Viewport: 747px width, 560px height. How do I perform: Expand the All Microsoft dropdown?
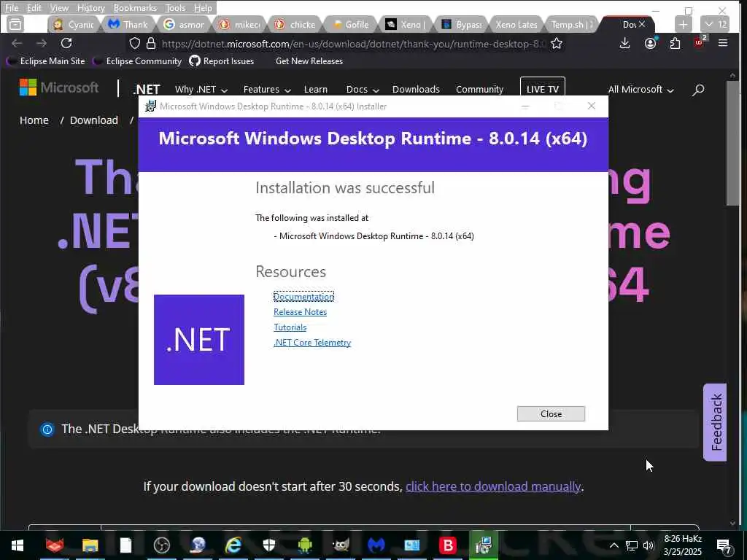[x=640, y=90]
